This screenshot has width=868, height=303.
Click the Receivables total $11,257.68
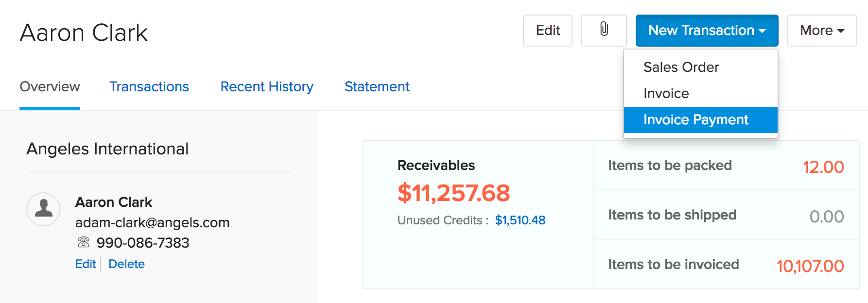453,193
